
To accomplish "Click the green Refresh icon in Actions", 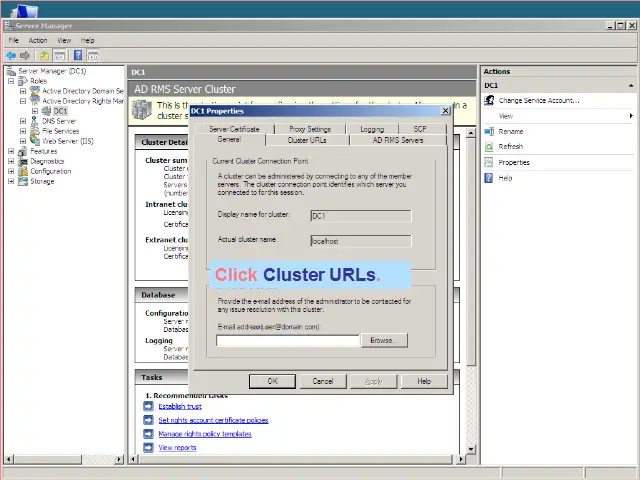I will tap(489, 147).
